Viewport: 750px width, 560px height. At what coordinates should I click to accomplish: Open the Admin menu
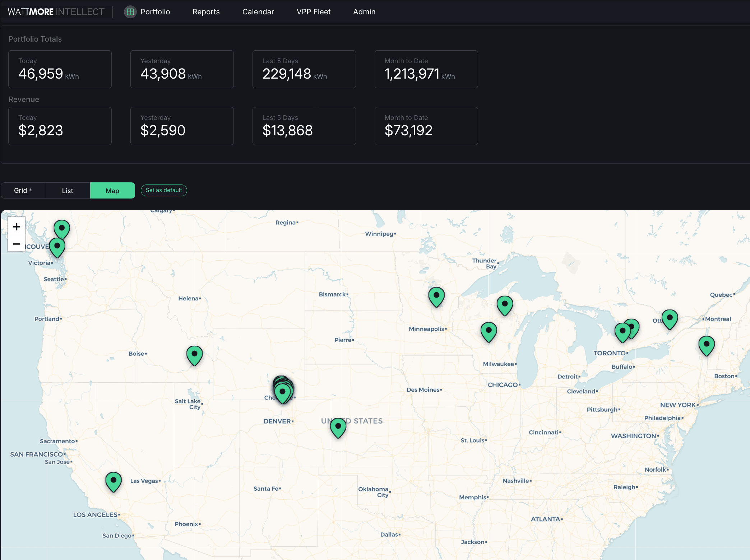[x=364, y=12]
